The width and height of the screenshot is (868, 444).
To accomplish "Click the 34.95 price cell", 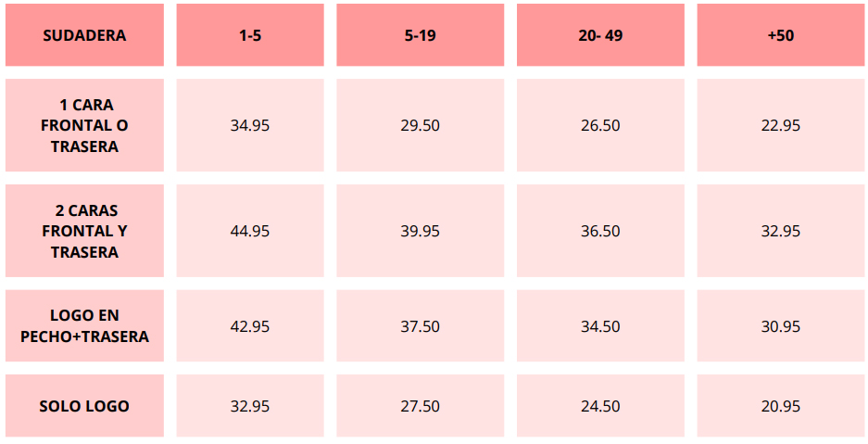I will [250, 125].
